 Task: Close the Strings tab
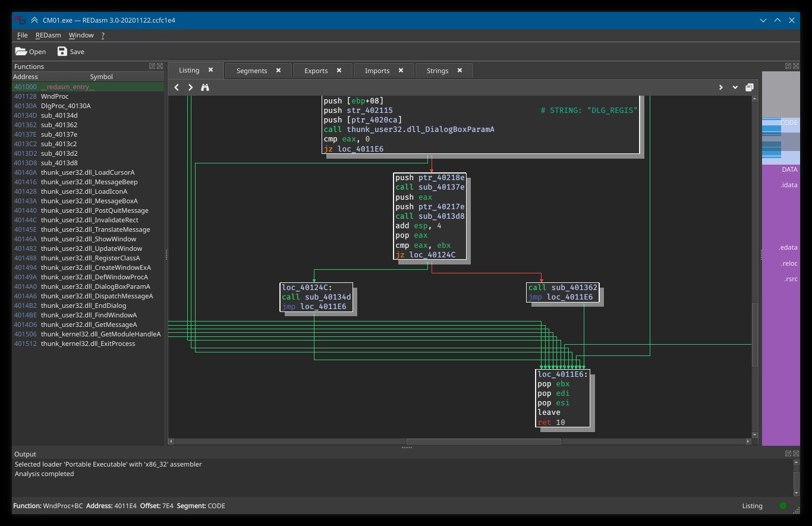click(459, 70)
